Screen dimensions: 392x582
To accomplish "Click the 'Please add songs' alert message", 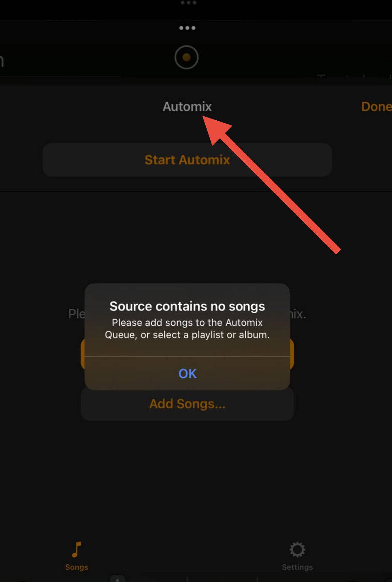I will 187,329.
